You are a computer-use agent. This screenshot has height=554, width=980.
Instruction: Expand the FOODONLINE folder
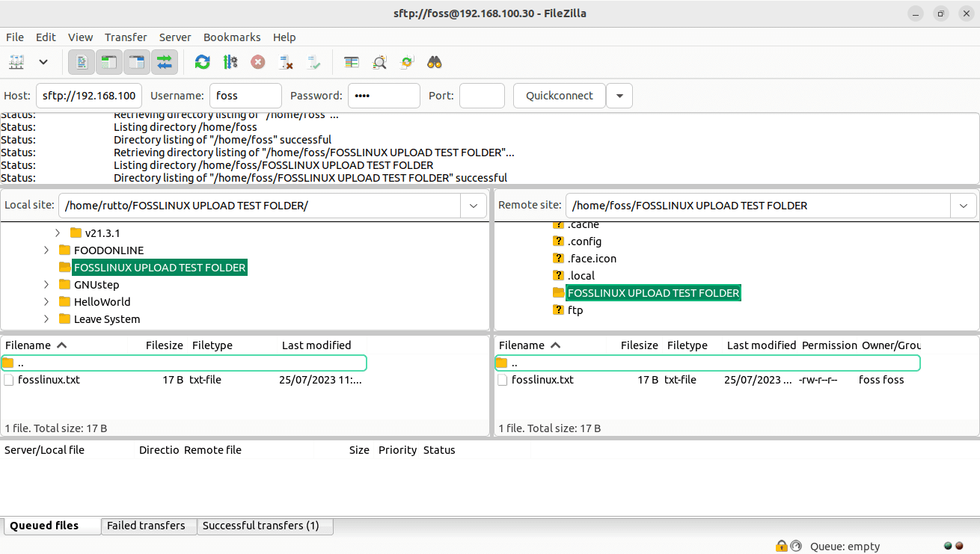click(46, 250)
